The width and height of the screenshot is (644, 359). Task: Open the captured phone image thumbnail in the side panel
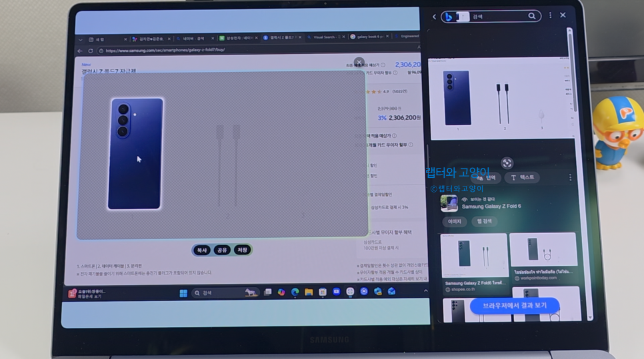[x=501, y=99]
